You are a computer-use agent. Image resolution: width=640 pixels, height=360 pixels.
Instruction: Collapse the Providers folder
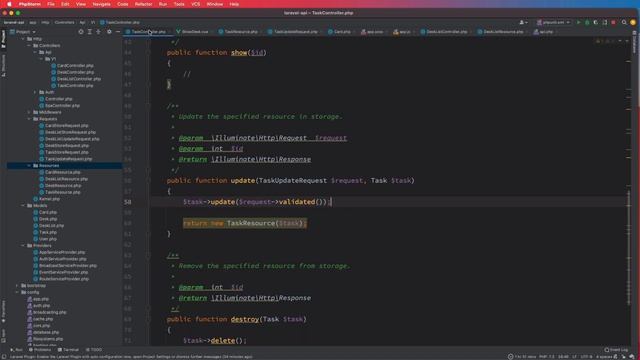(23, 245)
